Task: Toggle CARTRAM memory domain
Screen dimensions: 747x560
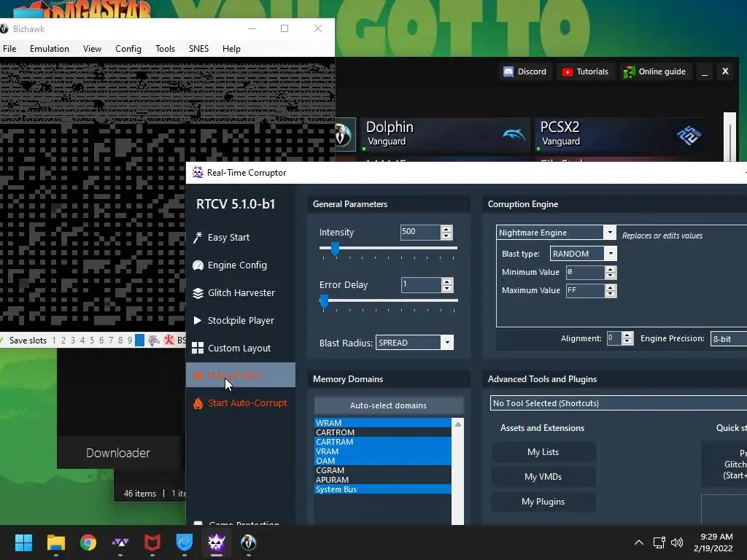Action: point(382,442)
